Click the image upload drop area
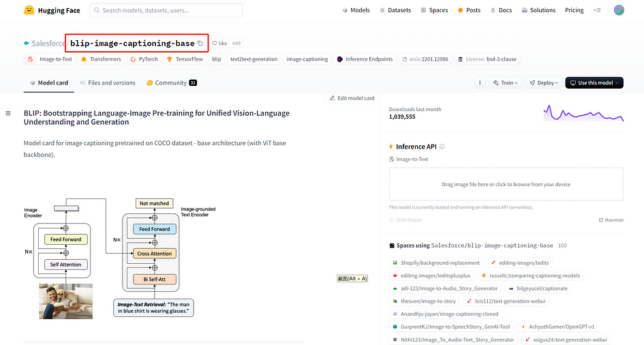The width and height of the screenshot is (644, 345). [x=506, y=184]
